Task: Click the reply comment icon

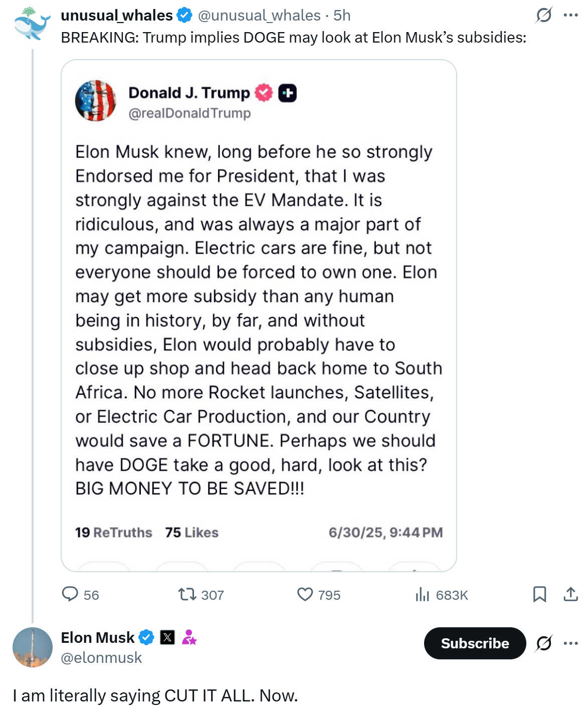Action: click(70, 594)
